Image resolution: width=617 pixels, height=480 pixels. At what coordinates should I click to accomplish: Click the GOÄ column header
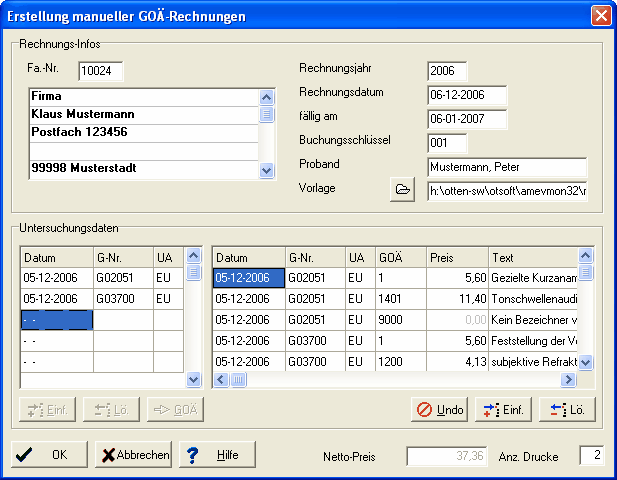401,258
